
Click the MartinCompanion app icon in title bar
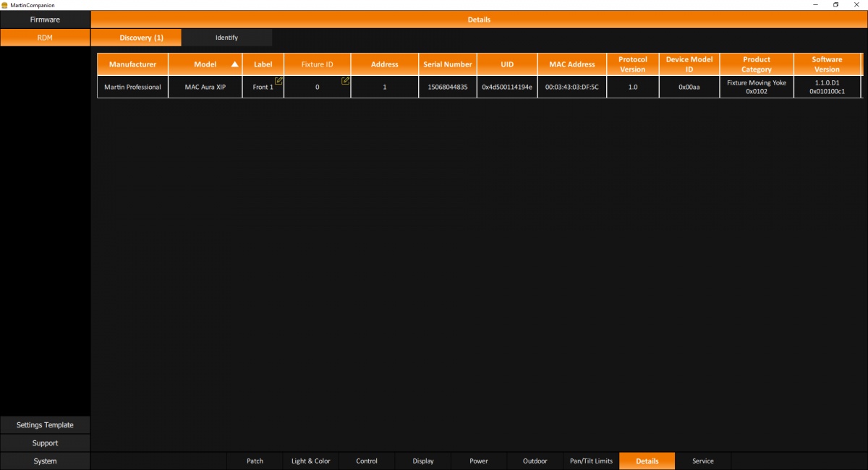click(x=4, y=5)
